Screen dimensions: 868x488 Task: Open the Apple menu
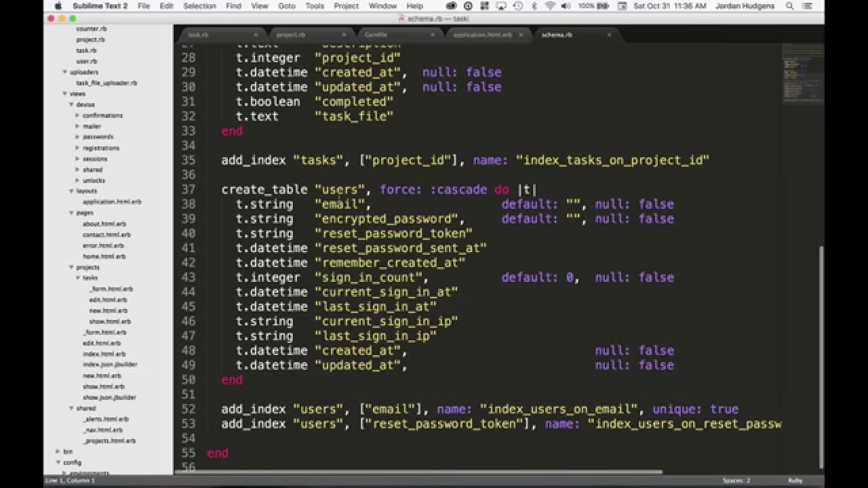[x=58, y=5]
